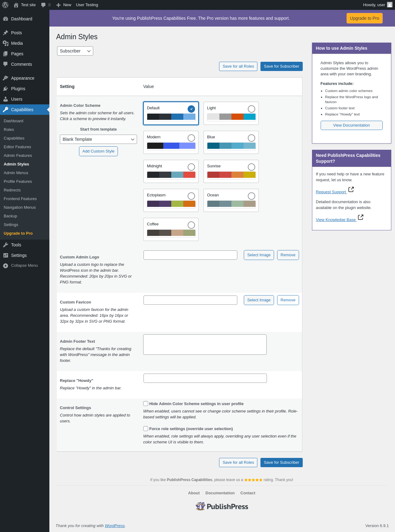Click the Tools wrench icon

click(x=6, y=245)
